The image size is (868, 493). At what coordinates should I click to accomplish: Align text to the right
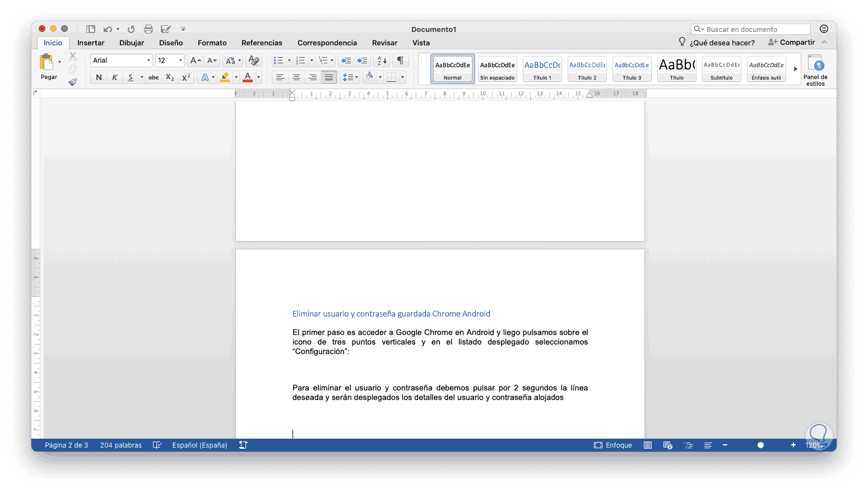point(313,77)
